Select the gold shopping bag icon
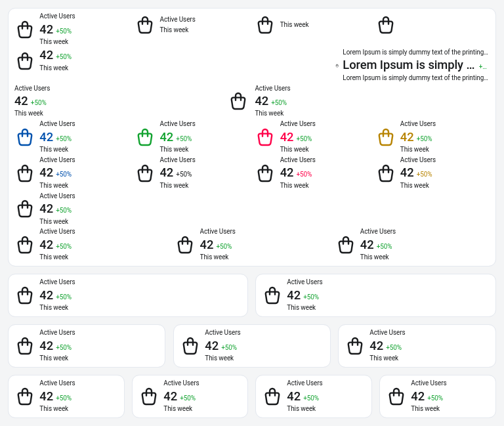This screenshot has width=504, height=426. pyautogui.click(x=386, y=137)
